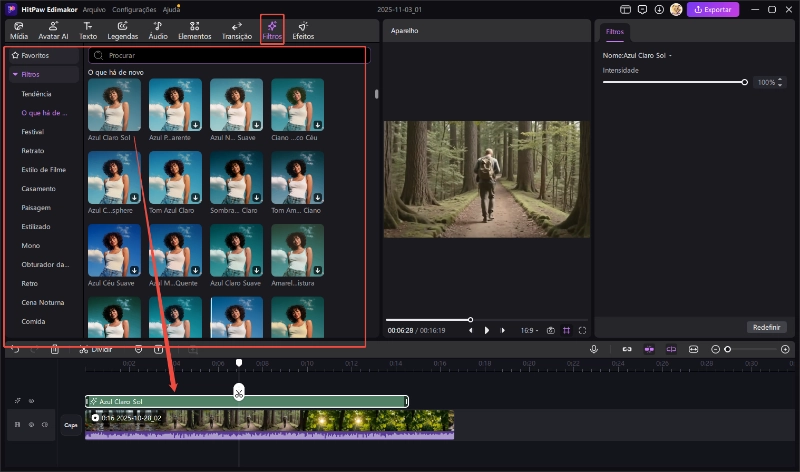Click the layout switch icon in the title bar
The image size is (800, 472).
pos(625,9)
